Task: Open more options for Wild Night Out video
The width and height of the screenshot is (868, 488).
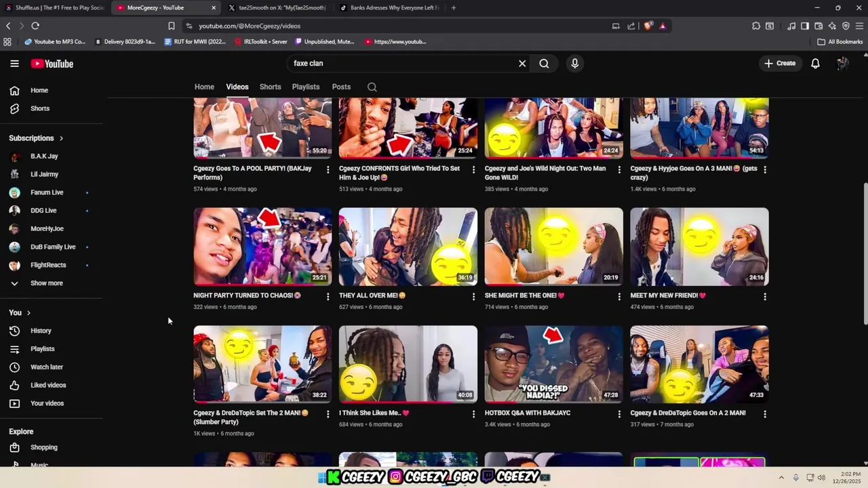Action: point(619,169)
